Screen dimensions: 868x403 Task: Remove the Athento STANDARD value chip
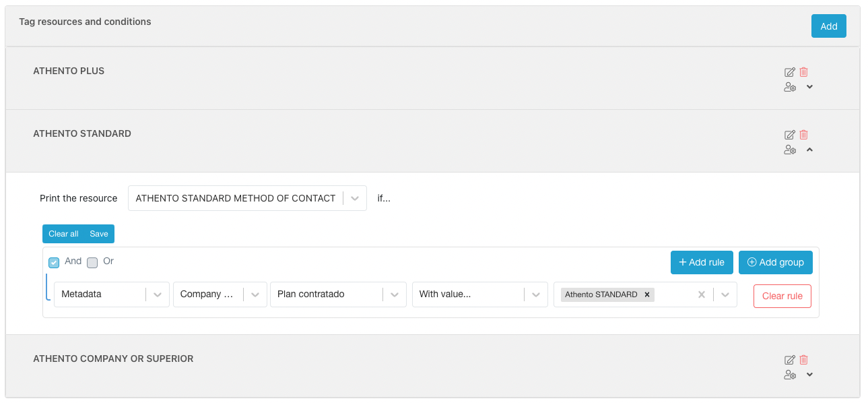646,294
